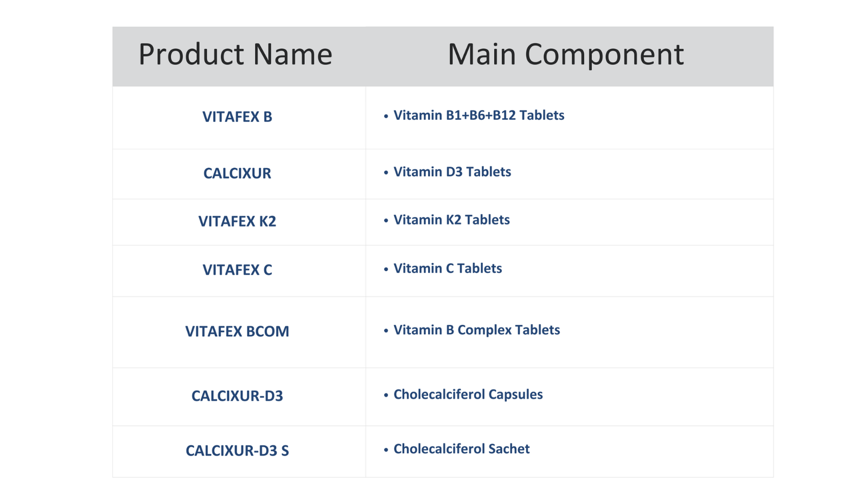Select the Vitamin D3 Tablets entry
This screenshot has height=488, width=868.
click(452, 172)
